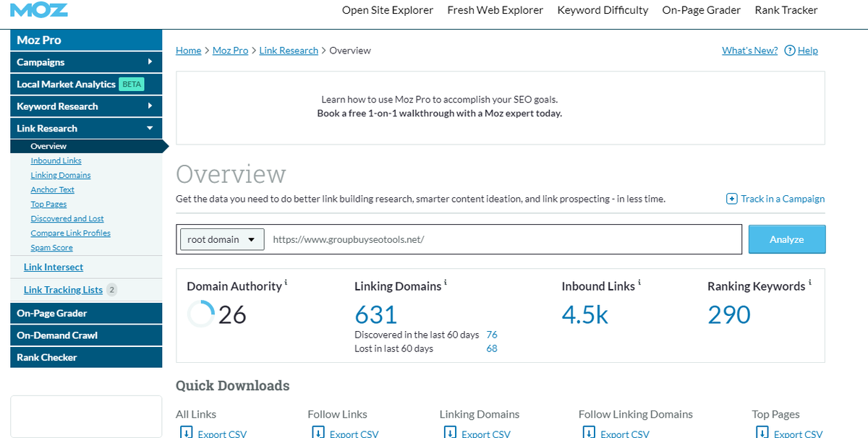This screenshot has height=438, width=868.
Task: Click Export CSV under Linking Domains
Action: pos(485,433)
